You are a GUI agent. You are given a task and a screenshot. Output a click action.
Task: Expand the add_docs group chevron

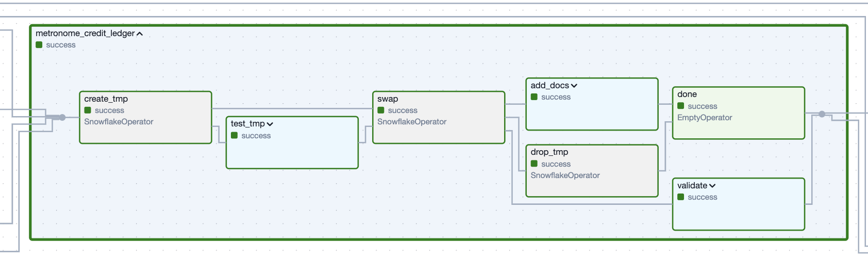pyautogui.click(x=574, y=86)
